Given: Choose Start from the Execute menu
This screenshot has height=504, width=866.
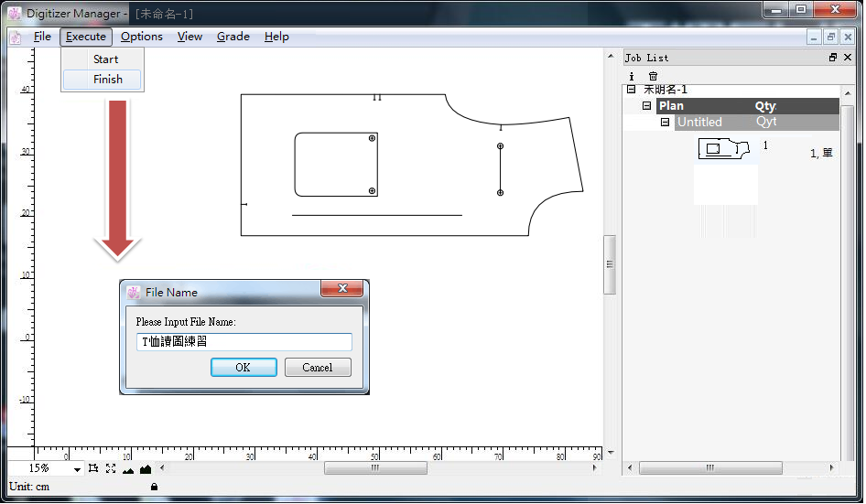Looking at the screenshot, I should coord(105,59).
